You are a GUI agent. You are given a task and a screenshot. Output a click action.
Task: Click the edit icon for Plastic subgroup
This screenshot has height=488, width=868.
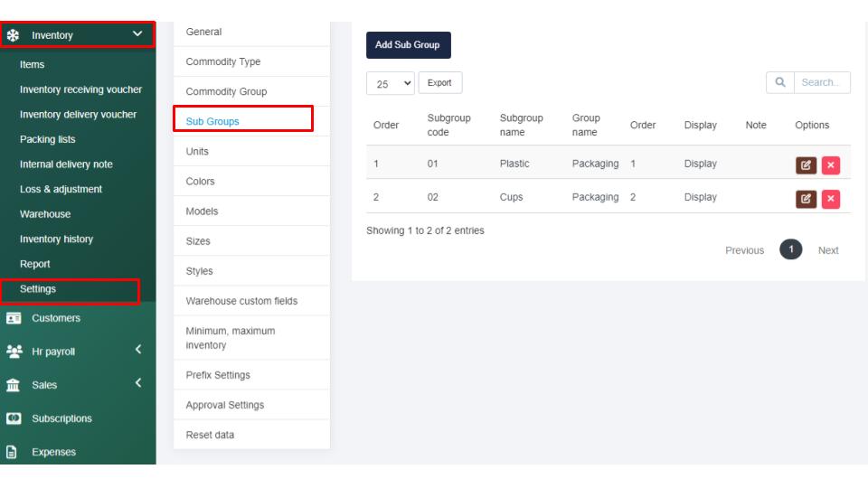805,165
